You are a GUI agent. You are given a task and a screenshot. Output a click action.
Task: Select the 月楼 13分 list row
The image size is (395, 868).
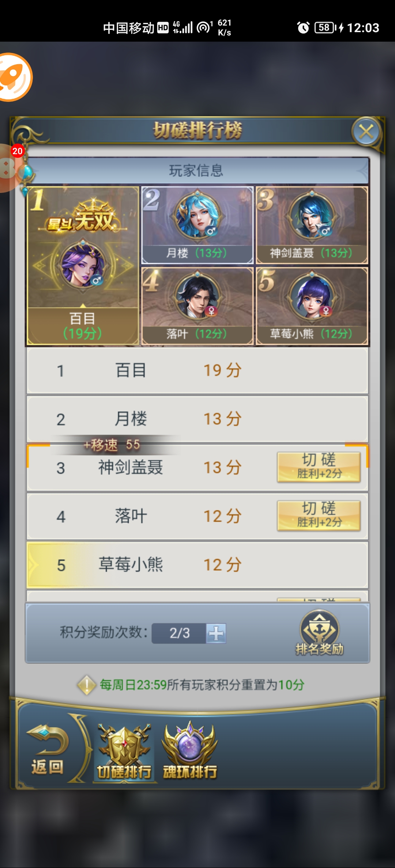point(197,419)
